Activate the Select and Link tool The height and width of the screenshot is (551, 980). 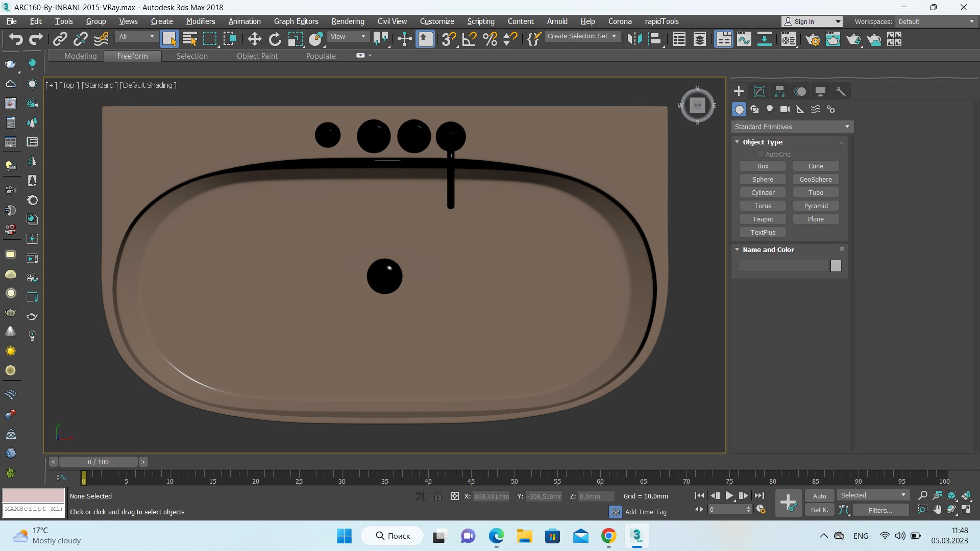60,39
